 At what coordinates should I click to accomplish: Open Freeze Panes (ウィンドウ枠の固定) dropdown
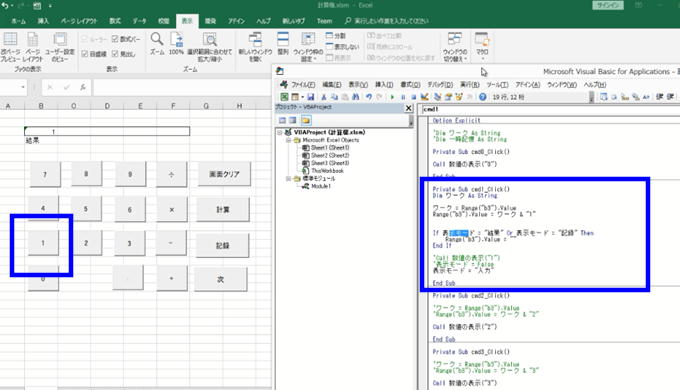coord(308,46)
